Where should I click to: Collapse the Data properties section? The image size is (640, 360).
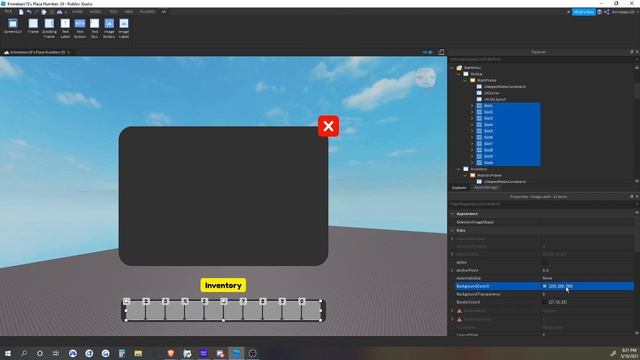tap(452, 231)
